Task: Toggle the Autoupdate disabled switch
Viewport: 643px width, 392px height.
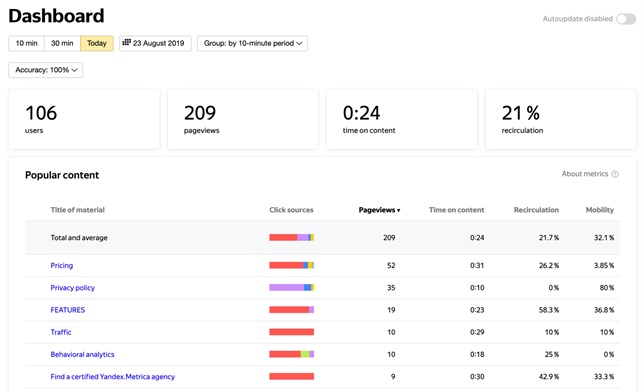Action: point(626,19)
